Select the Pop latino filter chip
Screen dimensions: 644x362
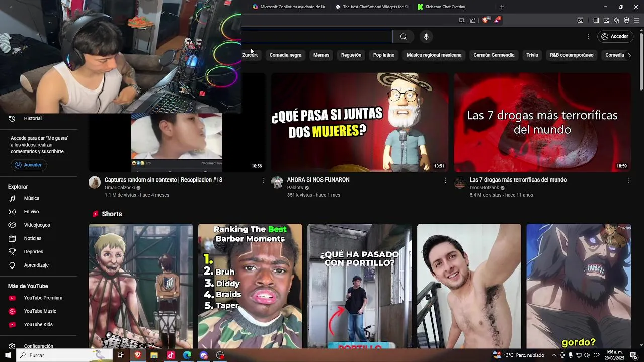tap(384, 55)
